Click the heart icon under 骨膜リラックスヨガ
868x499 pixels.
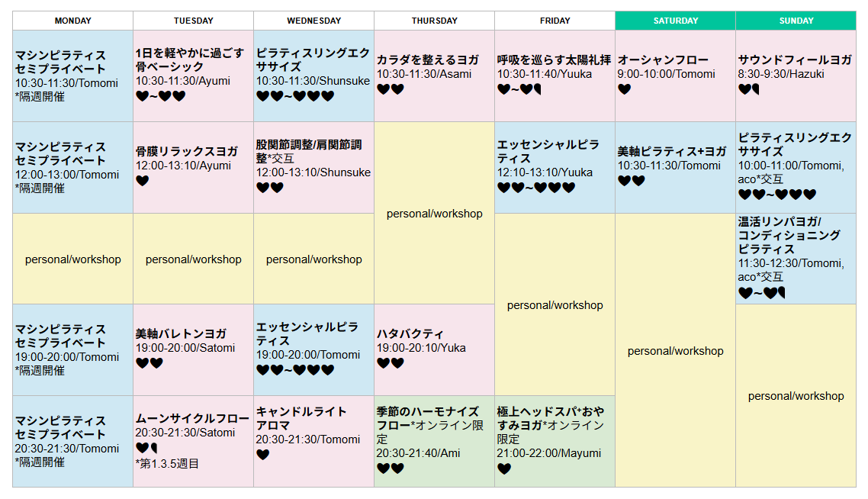[x=142, y=181]
